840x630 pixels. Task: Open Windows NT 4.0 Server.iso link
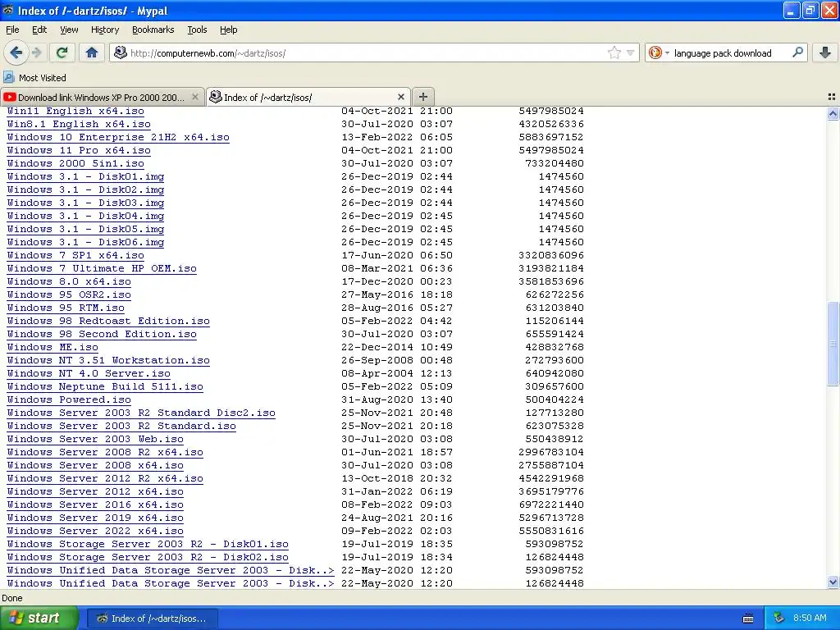(89, 373)
